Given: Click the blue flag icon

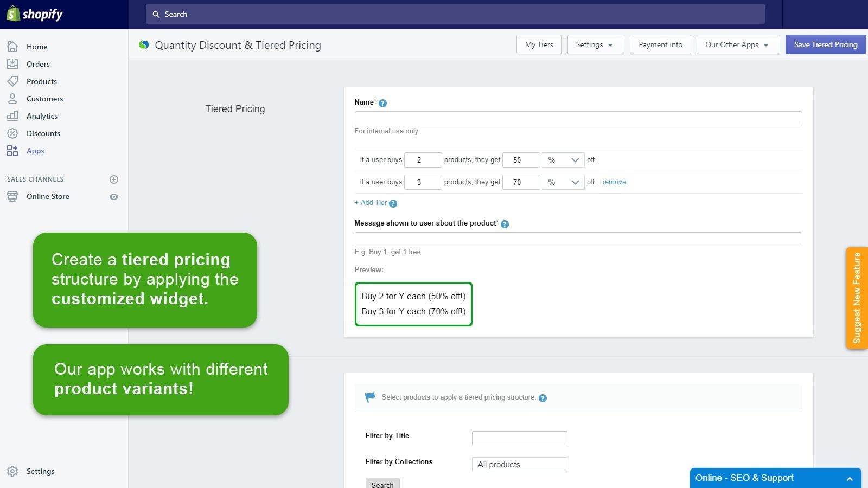Looking at the screenshot, I should click(x=370, y=397).
